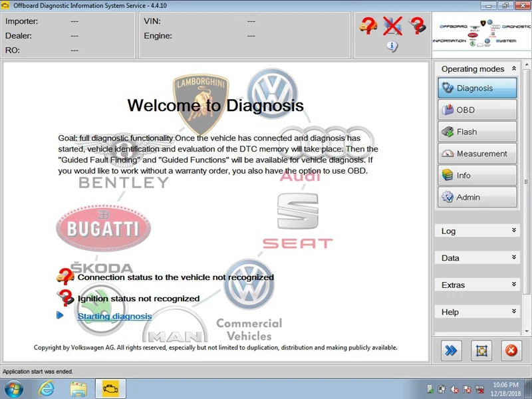
Task: Open Windows Explorer folder on taskbar
Action: coord(78,389)
